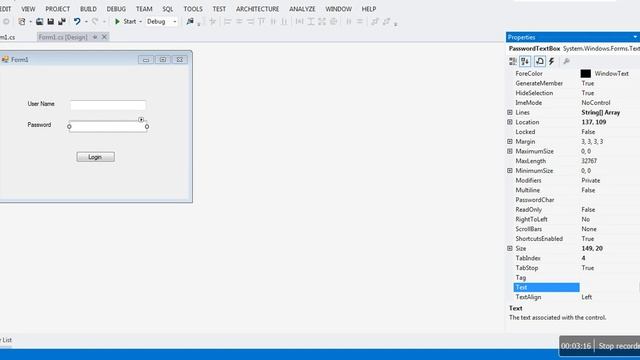This screenshot has height=360, width=640.
Task: Click the Align Lefts layout icon
Action: (228, 22)
